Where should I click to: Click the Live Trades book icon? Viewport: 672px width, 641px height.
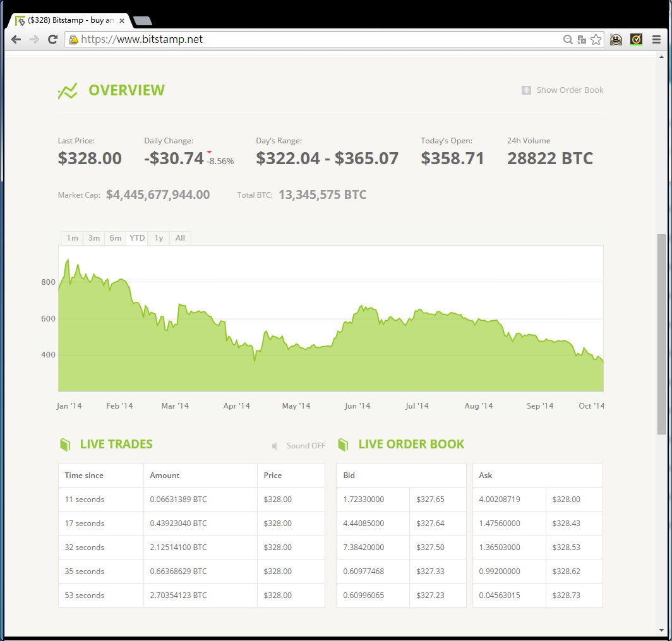[x=64, y=445]
